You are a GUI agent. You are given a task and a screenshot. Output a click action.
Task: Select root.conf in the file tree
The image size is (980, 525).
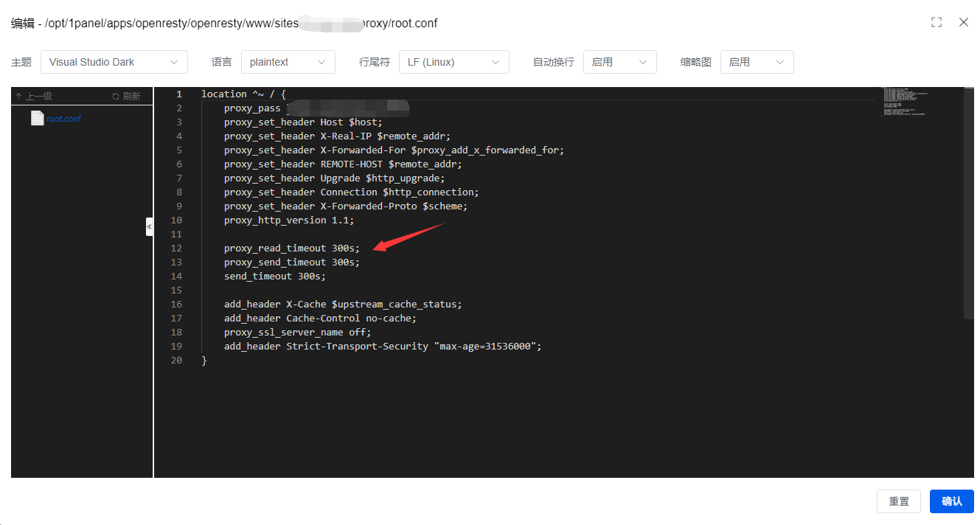[63, 119]
